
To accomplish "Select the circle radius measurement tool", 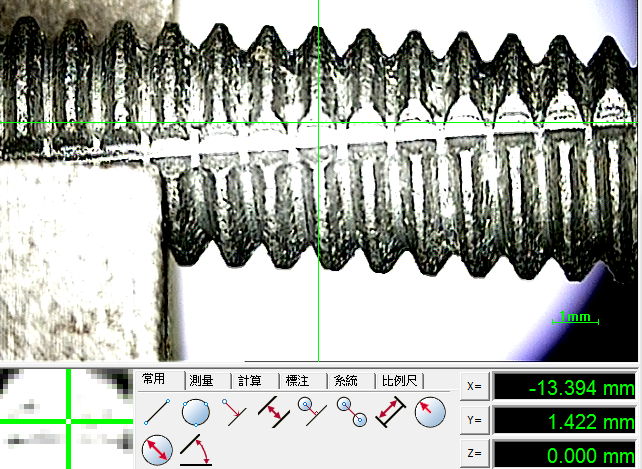I will click(x=428, y=412).
